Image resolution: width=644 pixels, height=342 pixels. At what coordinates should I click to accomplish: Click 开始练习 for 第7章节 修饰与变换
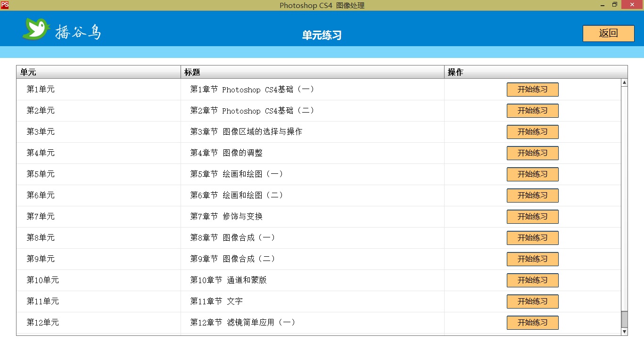(x=533, y=217)
